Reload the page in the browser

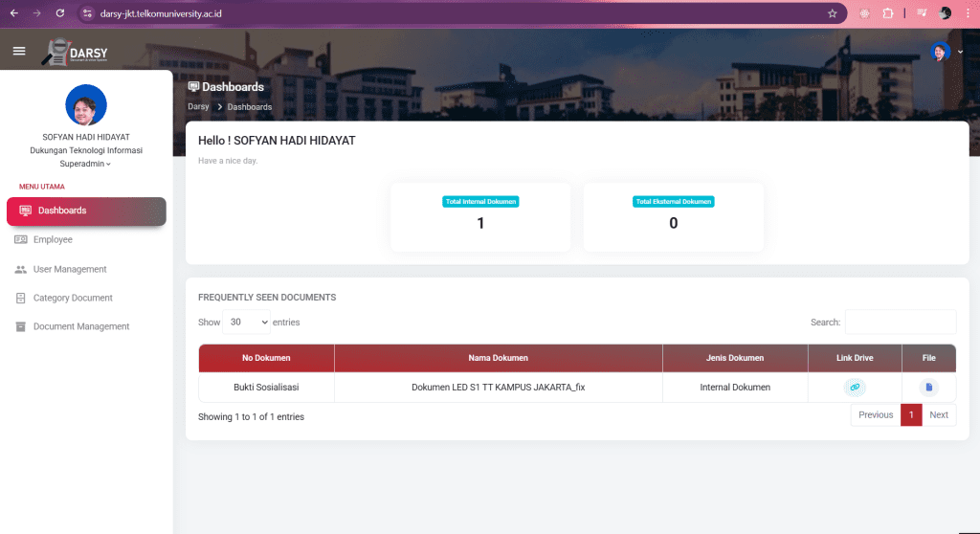click(x=60, y=13)
